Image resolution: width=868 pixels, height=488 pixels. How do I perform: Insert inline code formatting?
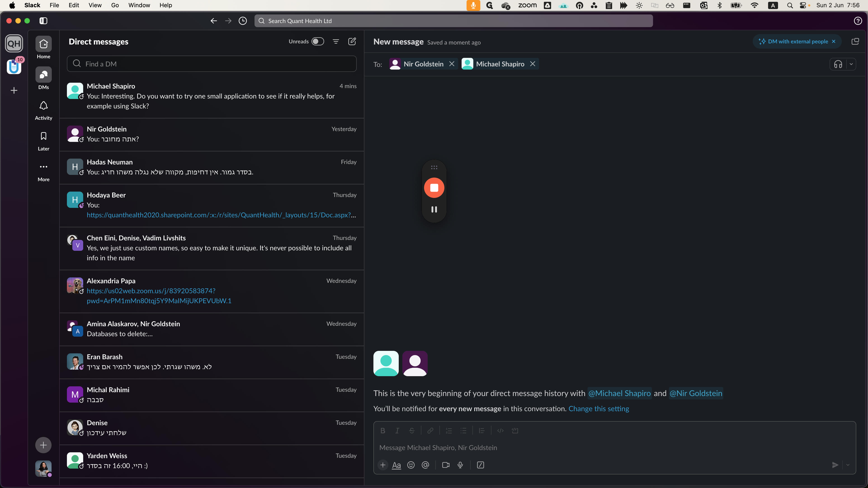[500, 430]
